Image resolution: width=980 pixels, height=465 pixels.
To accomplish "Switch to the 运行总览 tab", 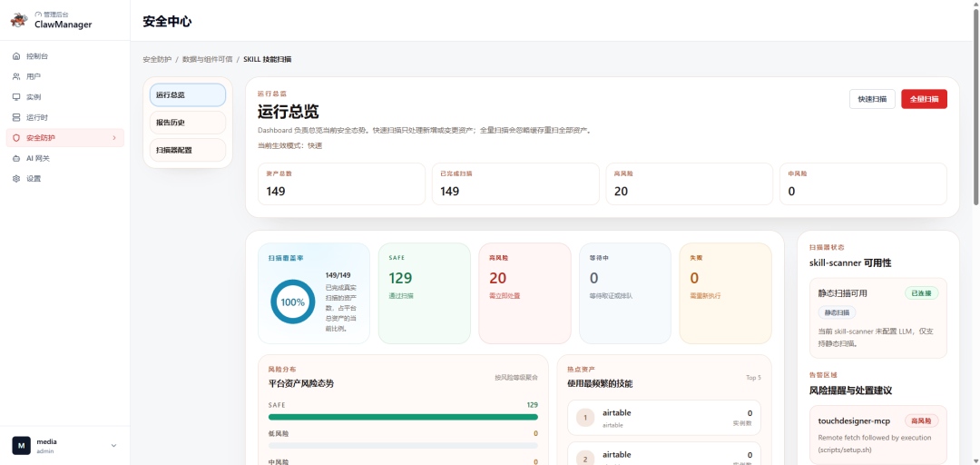I will tap(188, 95).
